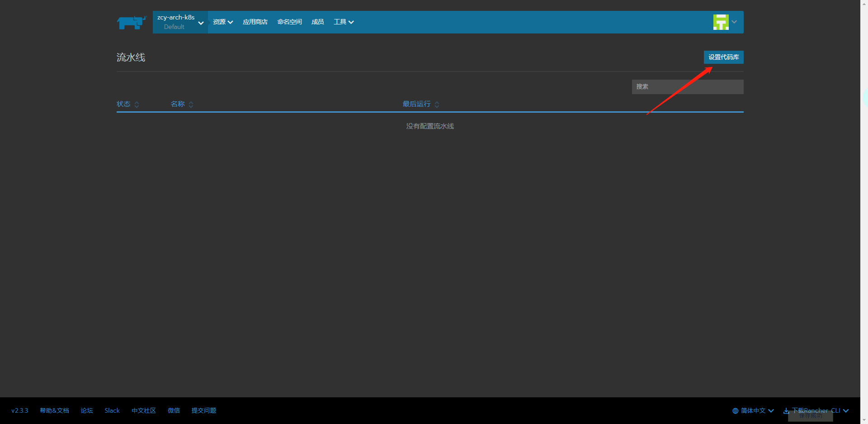Click 提交问题 footer link
Screen dimensions: 868x424
click(x=204, y=410)
